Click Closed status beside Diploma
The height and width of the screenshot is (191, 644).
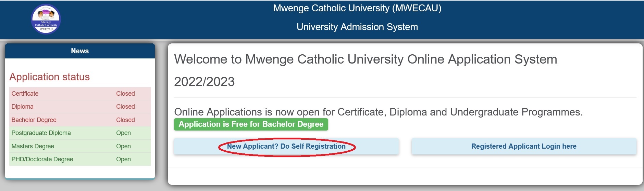pyautogui.click(x=125, y=107)
